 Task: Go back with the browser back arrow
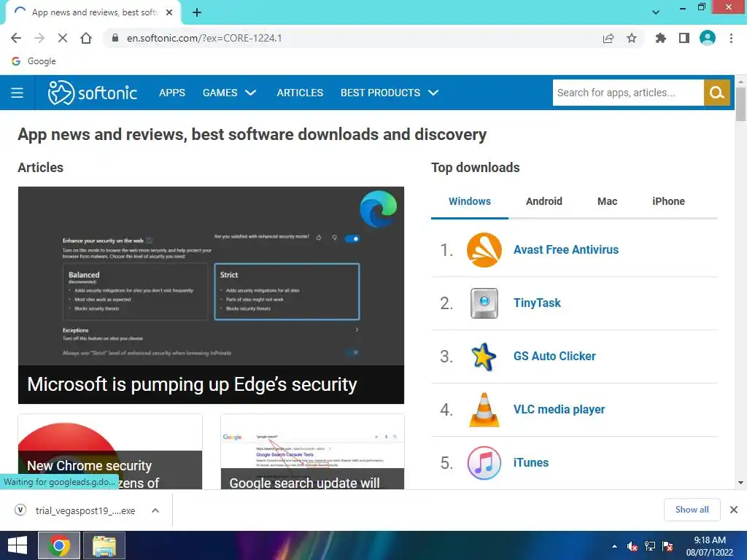click(x=16, y=38)
